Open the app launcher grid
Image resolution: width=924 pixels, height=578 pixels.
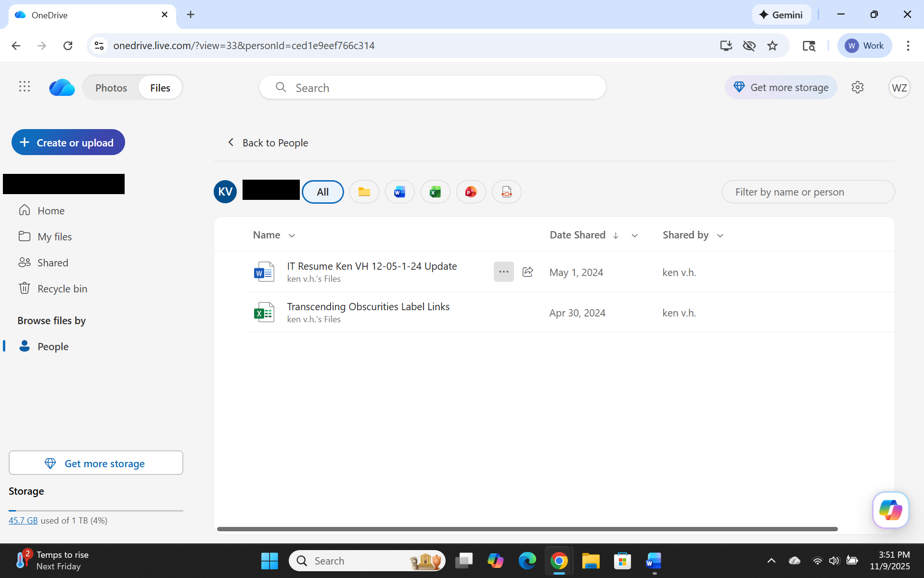(25, 87)
